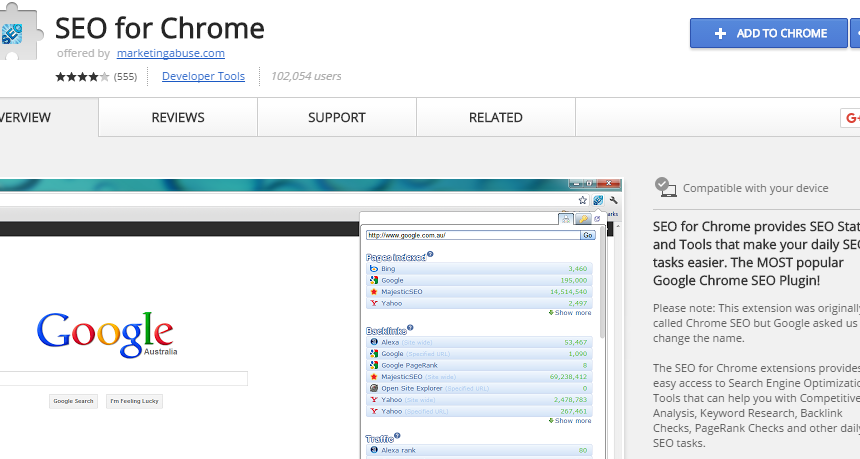This screenshot has height=459, width=860.
Task: Click the SEO for Chrome title
Action: click(160, 29)
